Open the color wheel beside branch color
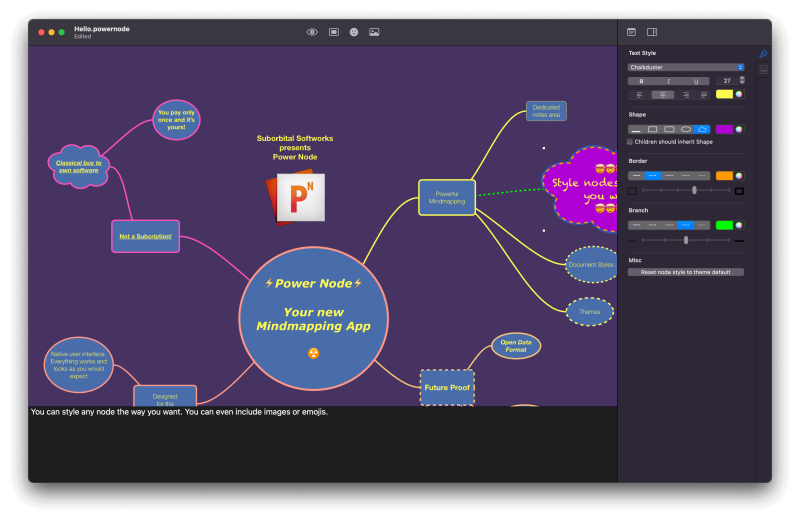This screenshot has width=800, height=520. coord(739,226)
